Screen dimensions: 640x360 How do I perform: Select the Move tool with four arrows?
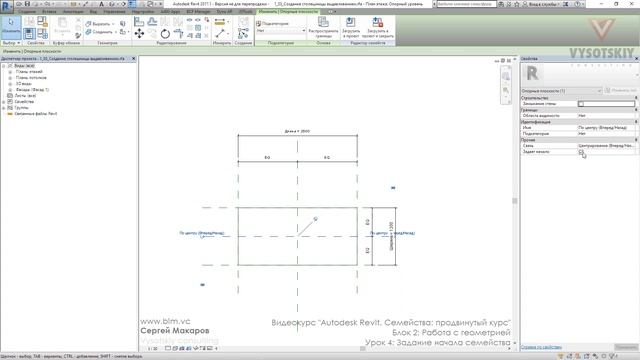[139, 33]
